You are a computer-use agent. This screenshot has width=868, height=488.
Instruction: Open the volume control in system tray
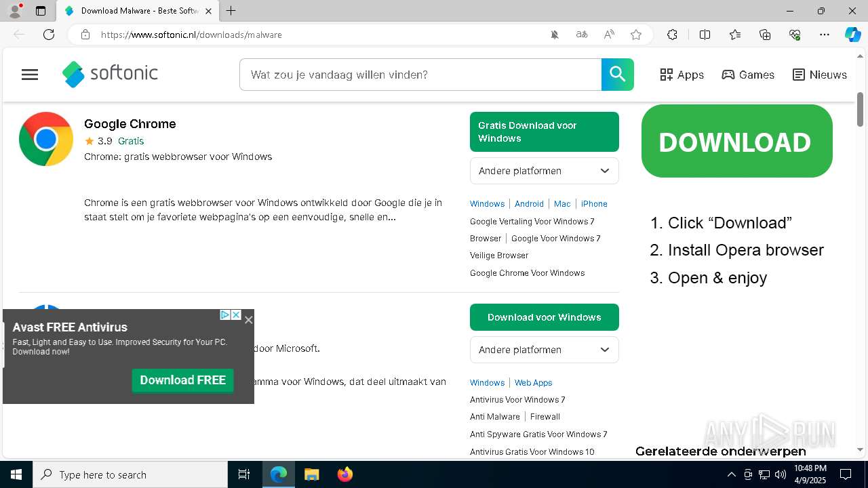click(781, 474)
